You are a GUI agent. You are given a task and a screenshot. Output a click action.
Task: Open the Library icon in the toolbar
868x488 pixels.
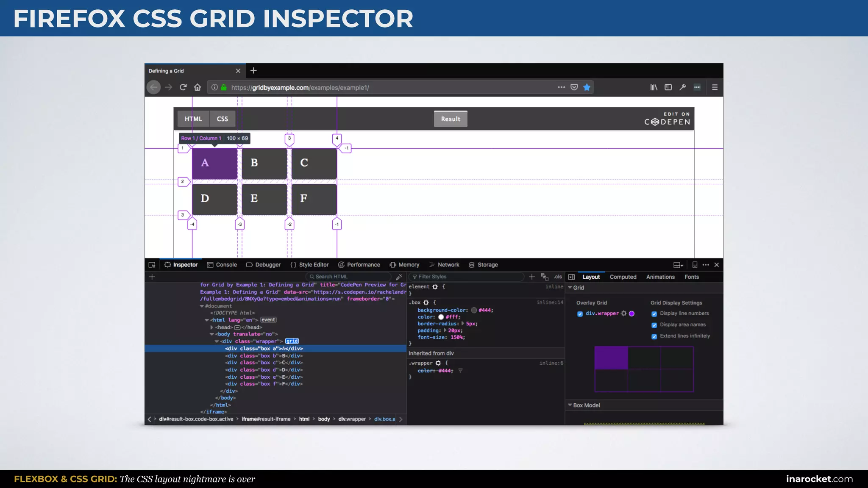click(654, 87)
